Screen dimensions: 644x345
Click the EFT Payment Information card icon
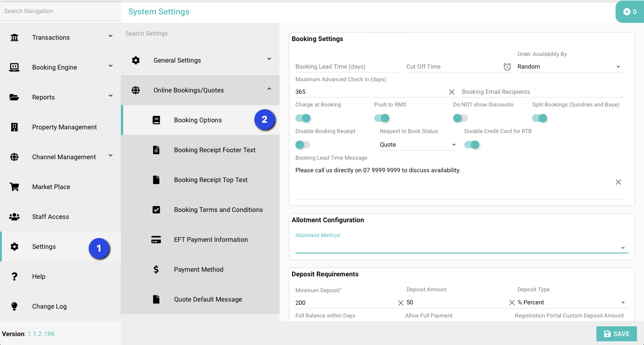pos(156,239)
